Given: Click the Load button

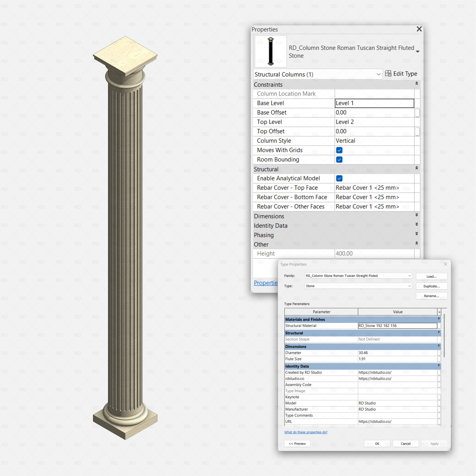Looking at the screenshot, I should tap(431, 276).
